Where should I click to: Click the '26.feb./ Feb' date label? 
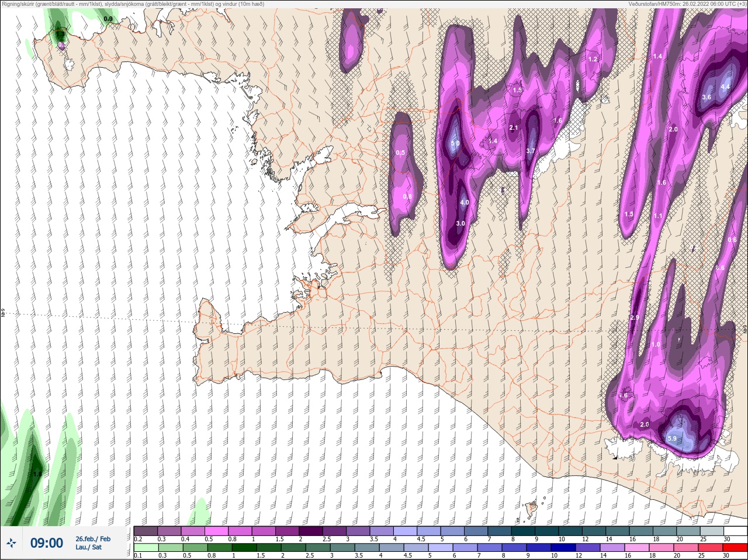(93, 539)
